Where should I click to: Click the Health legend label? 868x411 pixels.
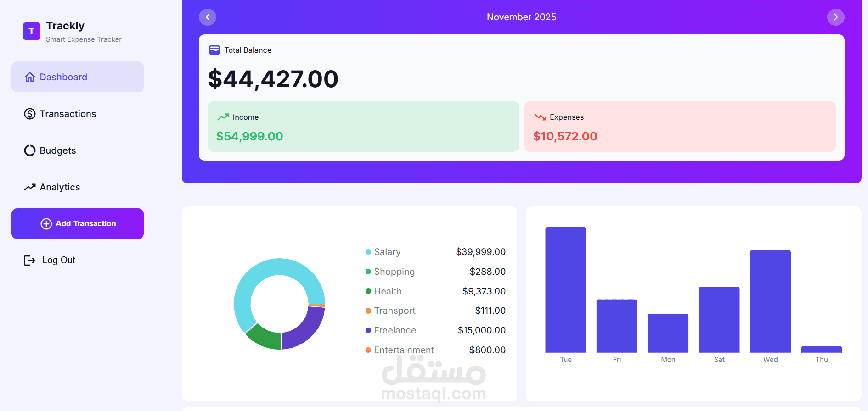tap(388, 291)
